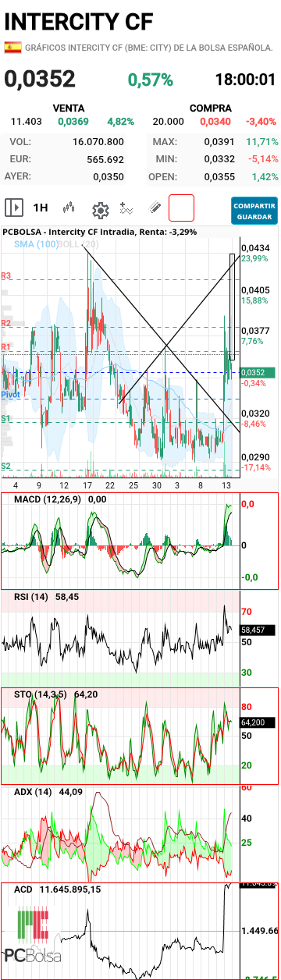
Task: Click the PCBolsa logo
Action: (33, 935)
